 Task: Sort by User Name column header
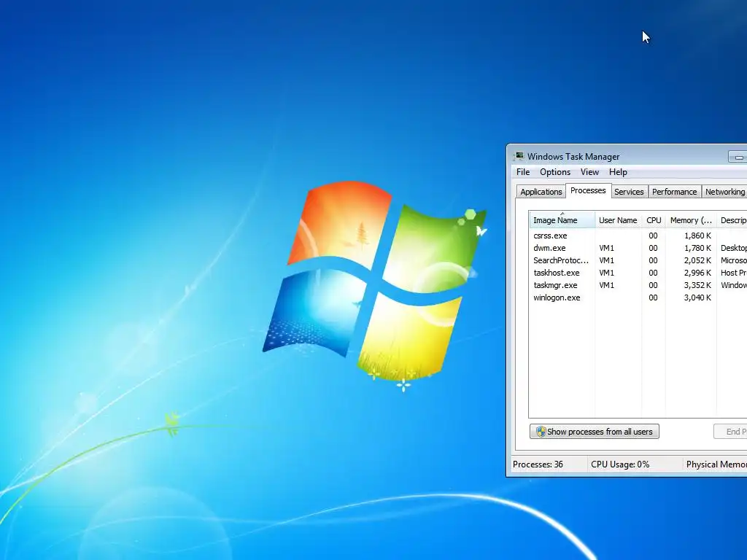point(618,220)
